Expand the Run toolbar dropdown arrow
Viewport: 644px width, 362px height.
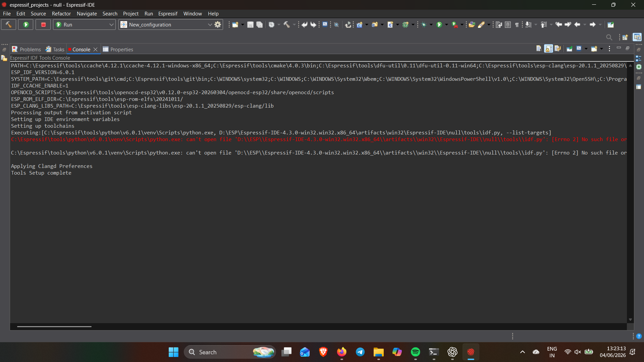coord(446,24)
